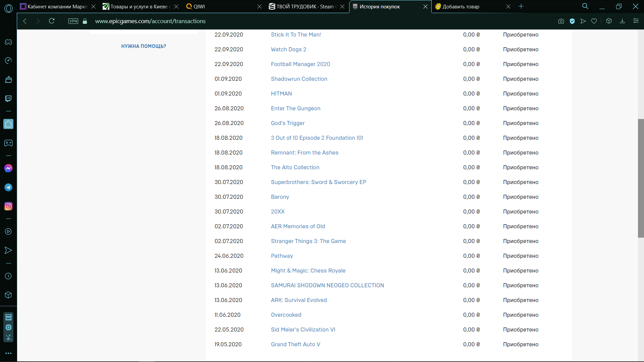
Task: Open the Opera menu logo
Action: [x=8, y=8]
